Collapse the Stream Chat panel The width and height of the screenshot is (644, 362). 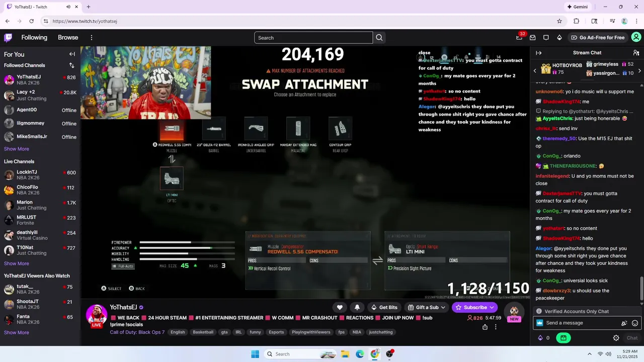point(538,53)
